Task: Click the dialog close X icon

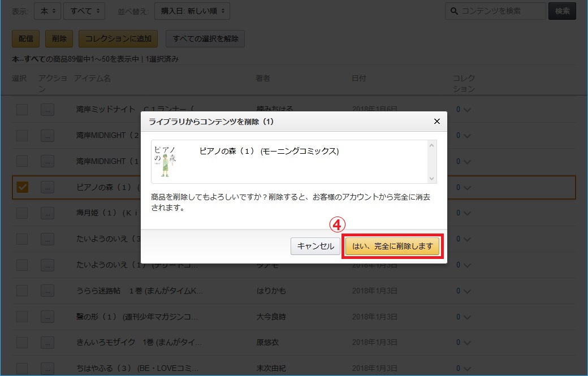Action: click(x=436, y=122)
